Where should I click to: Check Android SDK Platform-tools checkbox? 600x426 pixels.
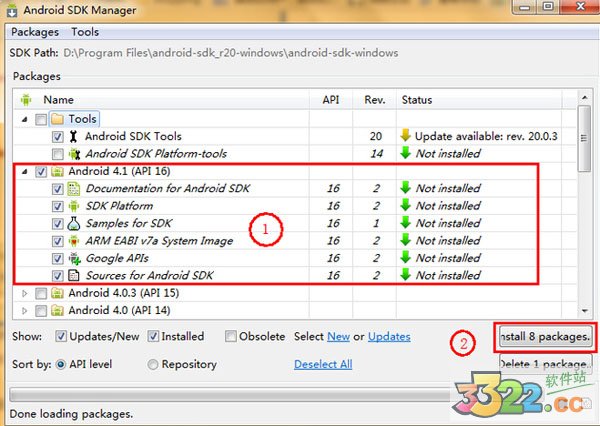[57, 154]
